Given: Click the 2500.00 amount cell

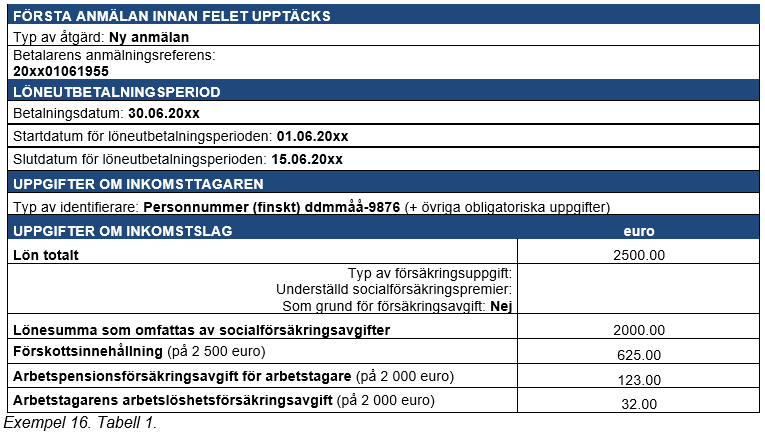Looking at the screenshot, I should click(638, 255).
